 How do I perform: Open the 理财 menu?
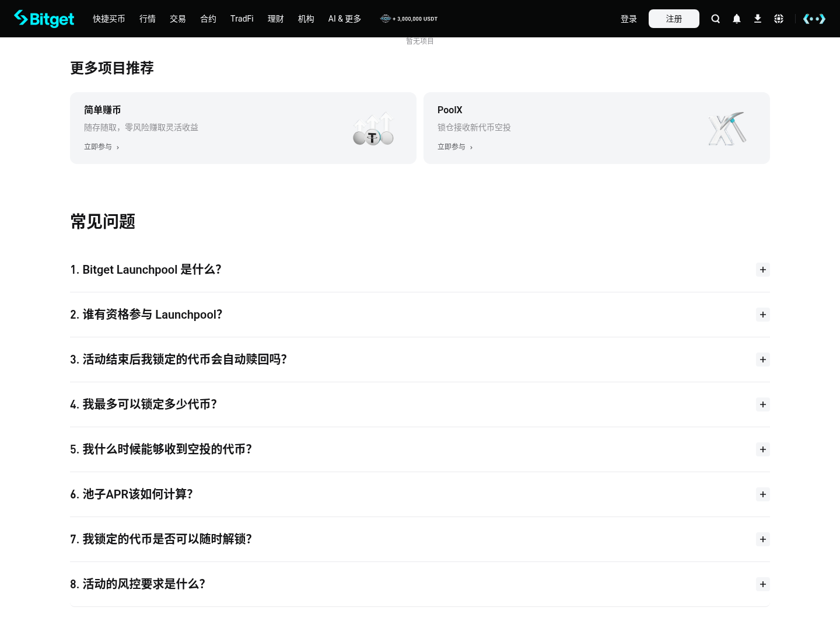276,19
